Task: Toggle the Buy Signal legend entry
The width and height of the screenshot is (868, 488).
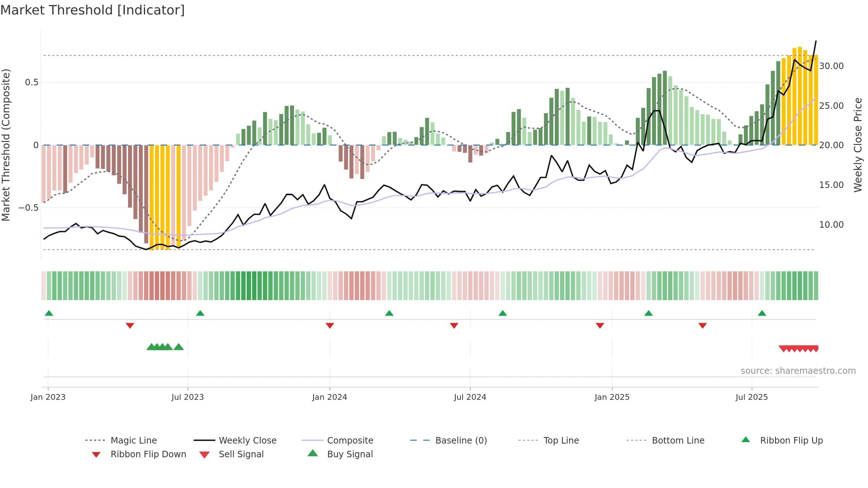Action: (x=340, y=454)
